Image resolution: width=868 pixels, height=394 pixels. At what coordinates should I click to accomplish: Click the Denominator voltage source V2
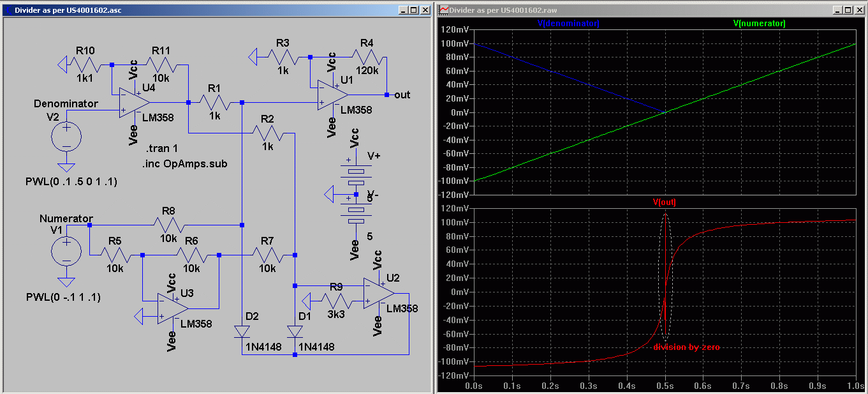point(66,135)
